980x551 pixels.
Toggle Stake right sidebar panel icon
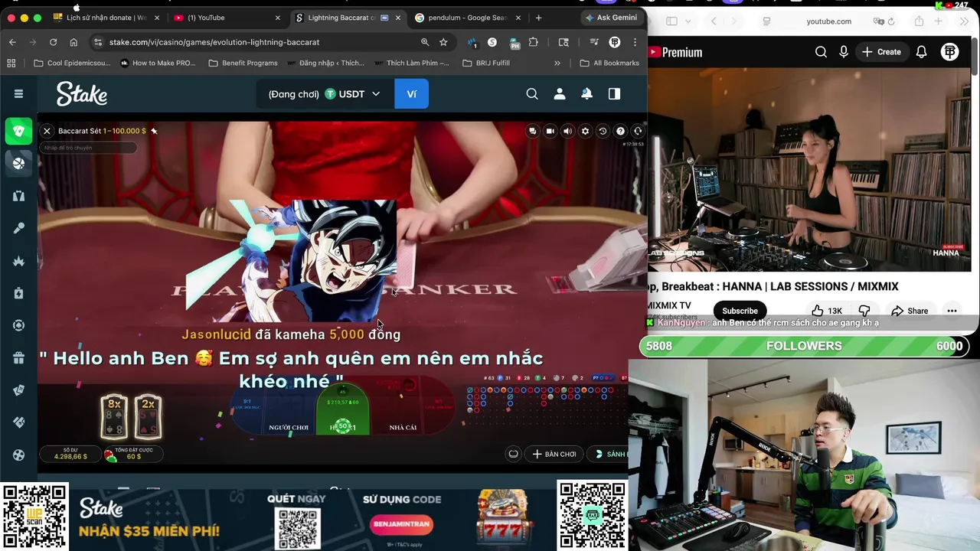tap(614, 93)
